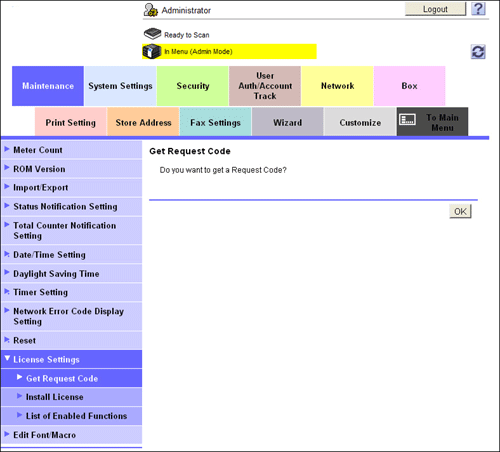Click the help question mark icon
500x452 pixels.
(478, 9)
